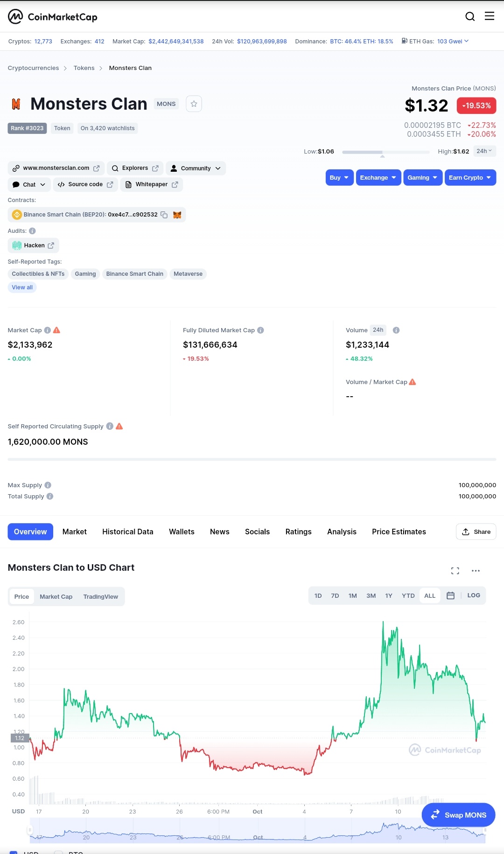Viewport: 504px width, 854px height.
Task: Click the CoinMarketCap logo
Action: [x=53, y=17]
